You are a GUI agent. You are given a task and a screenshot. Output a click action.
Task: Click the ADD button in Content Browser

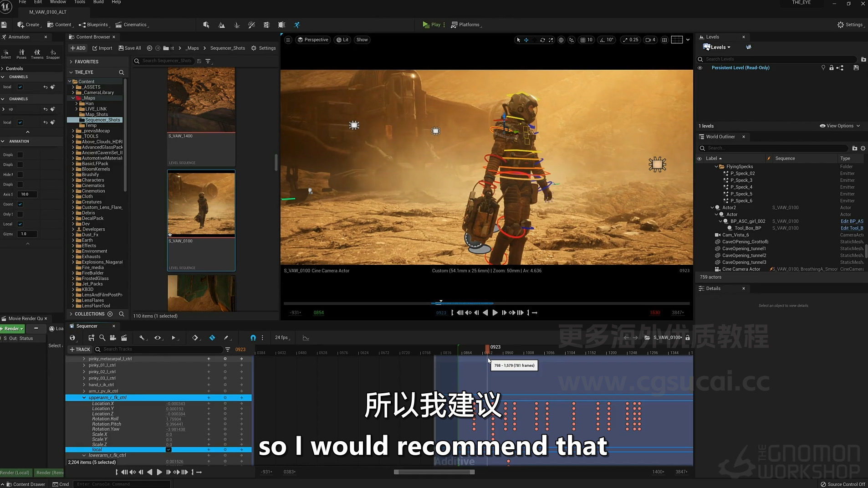click(78, 48)
